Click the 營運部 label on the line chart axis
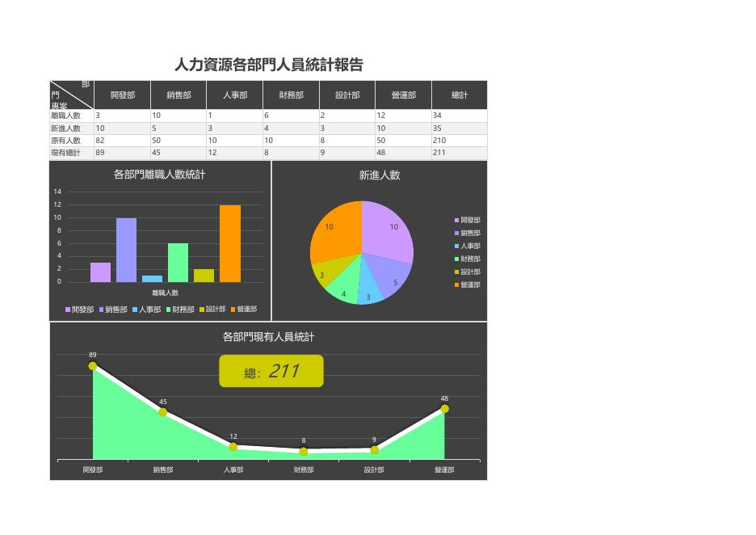 point(444,470)
